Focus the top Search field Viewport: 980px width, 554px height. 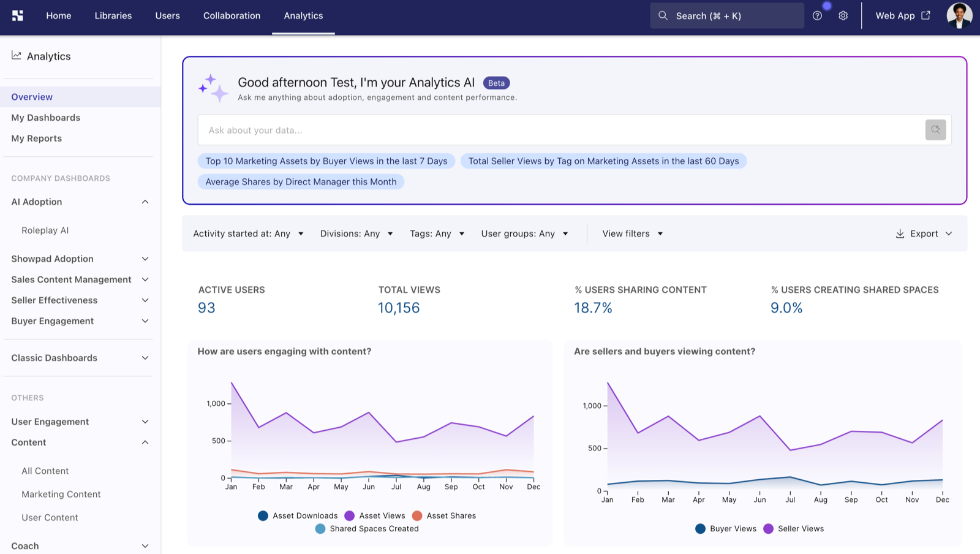coord(727,16)
